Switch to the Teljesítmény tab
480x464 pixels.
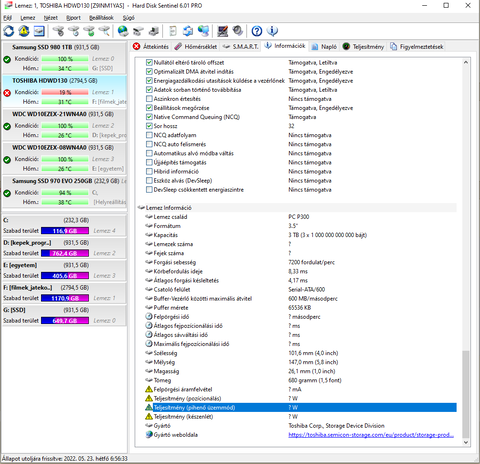pyautogui.click(x=364, y=47)
